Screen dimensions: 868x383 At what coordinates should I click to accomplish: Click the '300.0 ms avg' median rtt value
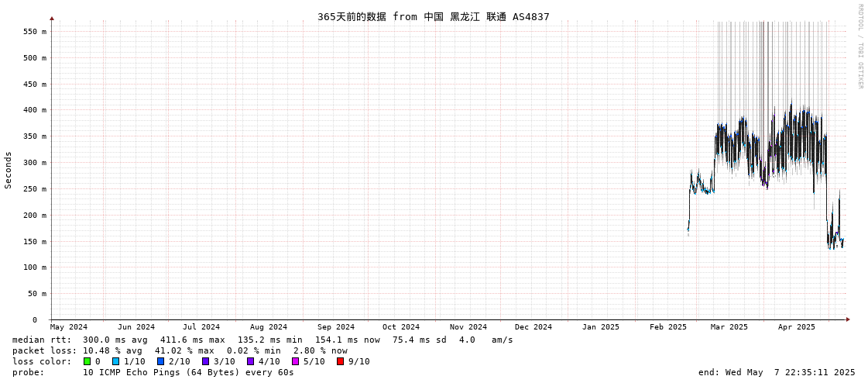coord(115,340)
